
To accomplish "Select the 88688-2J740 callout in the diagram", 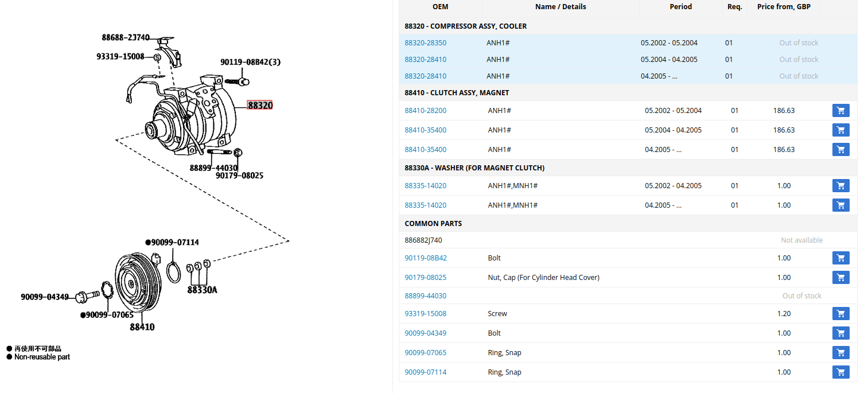I will tap(126, 38).
